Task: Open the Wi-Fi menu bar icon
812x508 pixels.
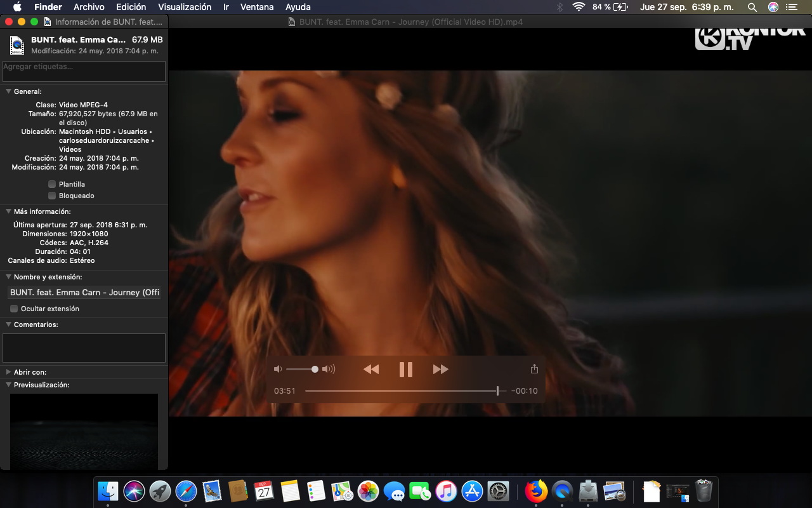Action: (578, 7)
